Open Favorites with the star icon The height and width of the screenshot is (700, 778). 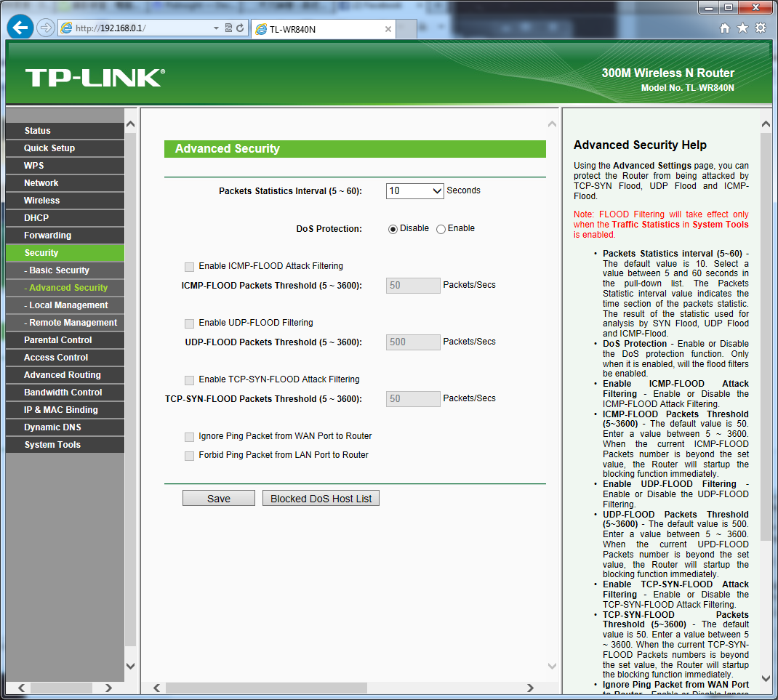742,28
